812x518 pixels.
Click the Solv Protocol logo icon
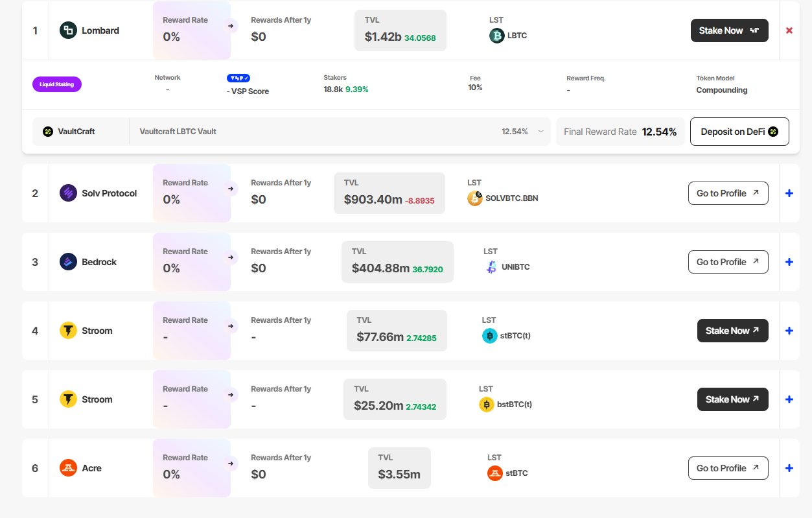click(x=68, y=193)
